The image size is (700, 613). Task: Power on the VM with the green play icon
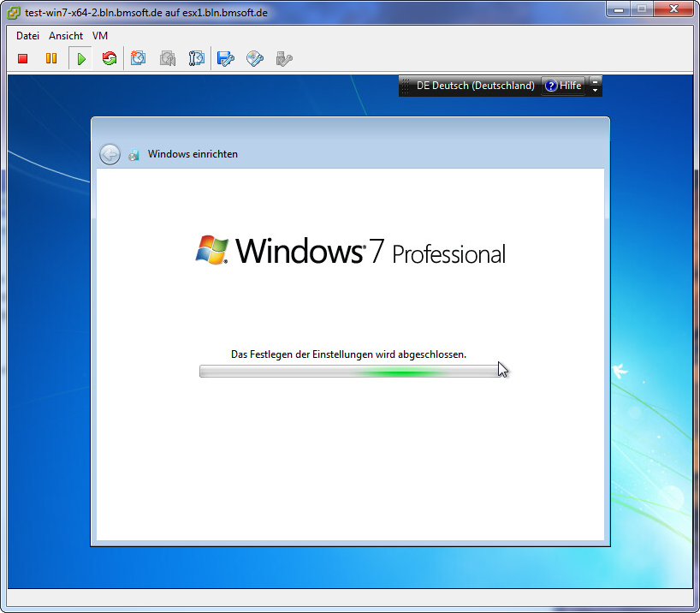[80, 58]
